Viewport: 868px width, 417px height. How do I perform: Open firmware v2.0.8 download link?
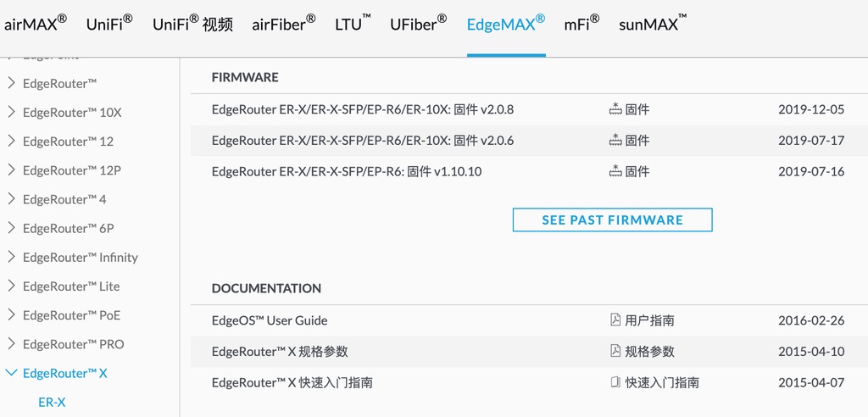[x=363, y=109]
